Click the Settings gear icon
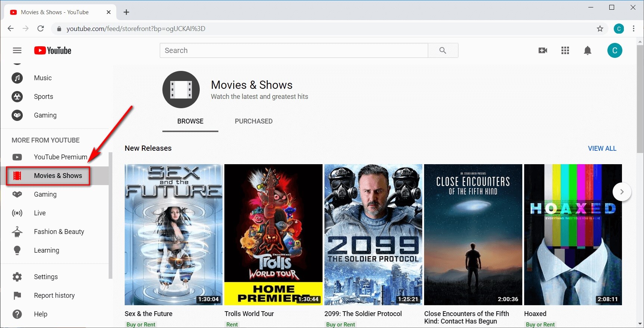Screen dimensions: 644x328 click(17, 277)
